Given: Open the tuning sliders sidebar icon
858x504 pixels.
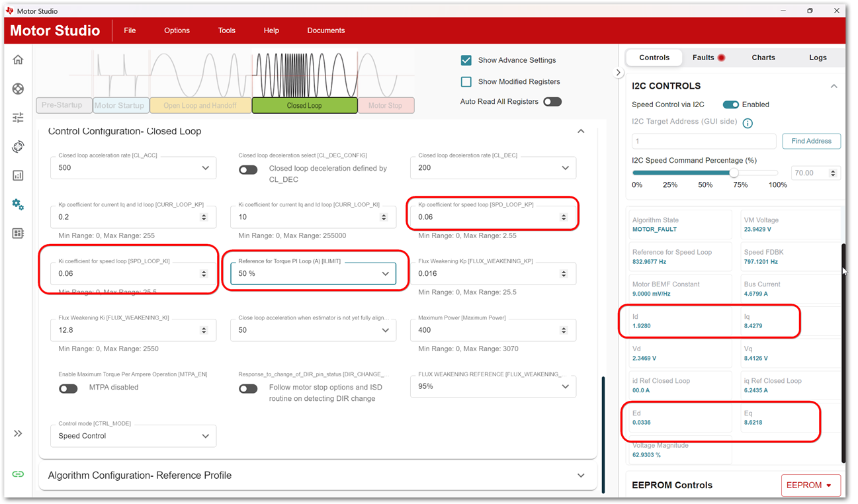Looking at the screenshot, I should (18, 118).
